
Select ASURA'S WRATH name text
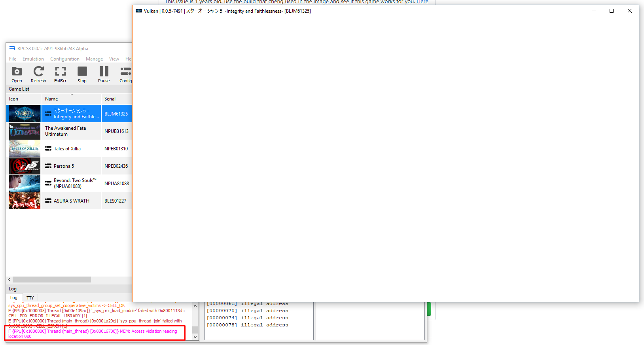(x=72, y=201)
